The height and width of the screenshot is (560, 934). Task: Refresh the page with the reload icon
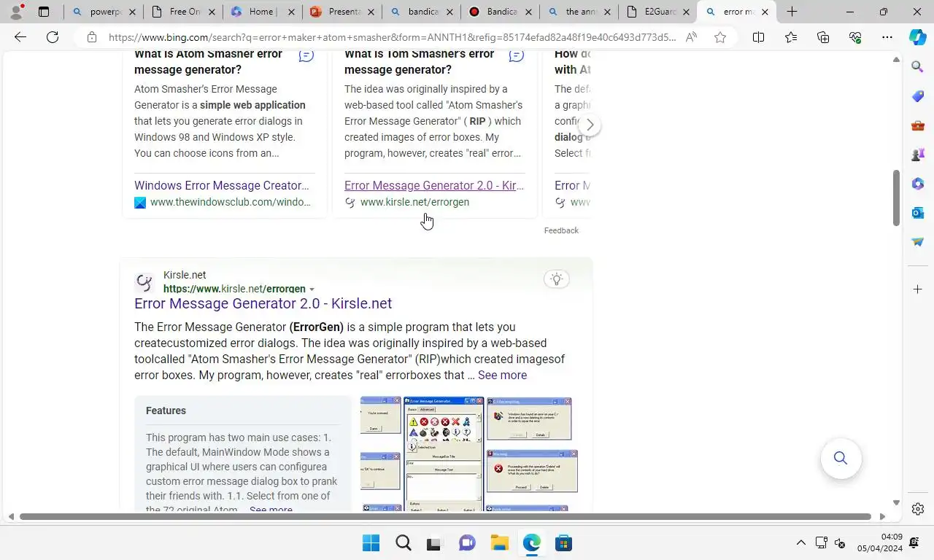tap(53, 37)
